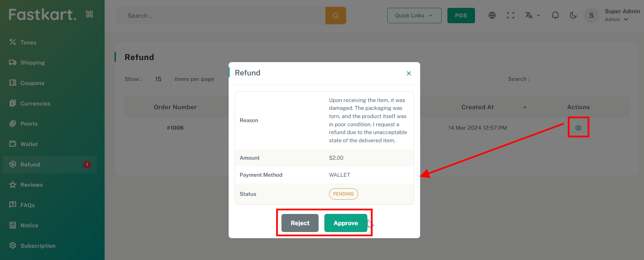Screen dimensions: 644x260
Task: Close the Refund dialog with X
Action: coord(409,73)
